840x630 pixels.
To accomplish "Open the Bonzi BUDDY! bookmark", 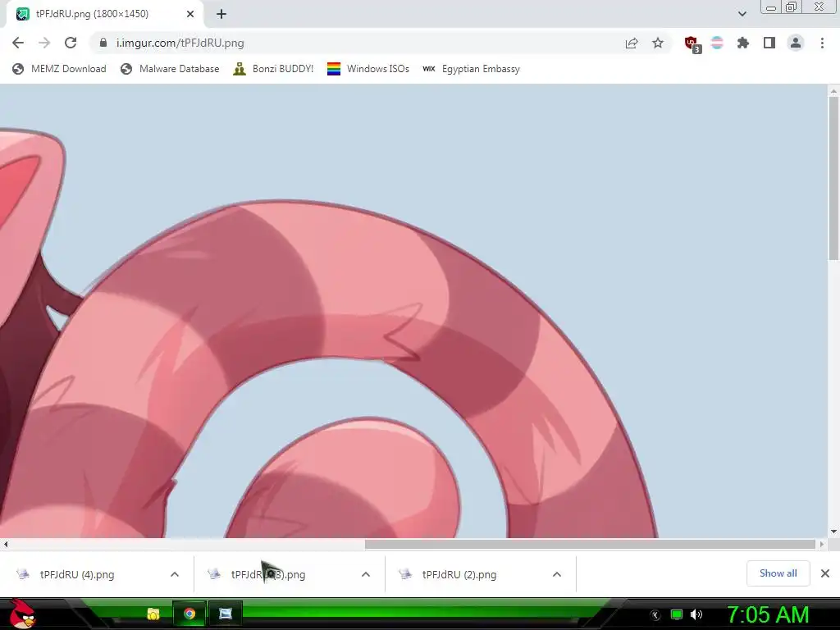I will pos(273,69).
